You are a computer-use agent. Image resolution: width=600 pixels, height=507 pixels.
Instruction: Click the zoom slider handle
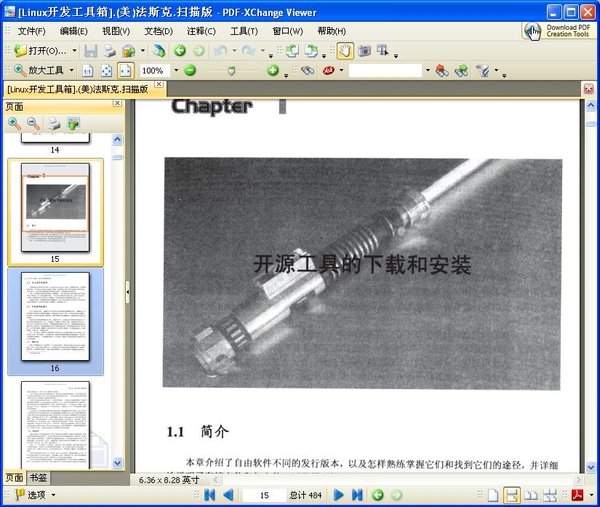point(231,71)
